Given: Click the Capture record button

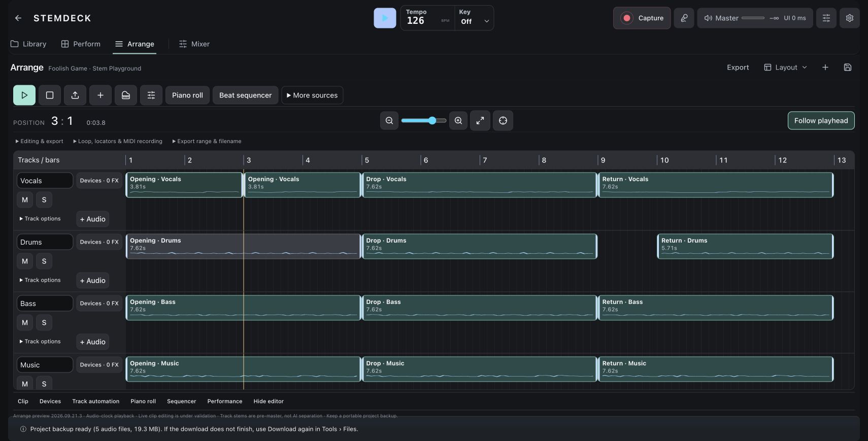Looking at the screenshot, I should click(x=642, y=18).
